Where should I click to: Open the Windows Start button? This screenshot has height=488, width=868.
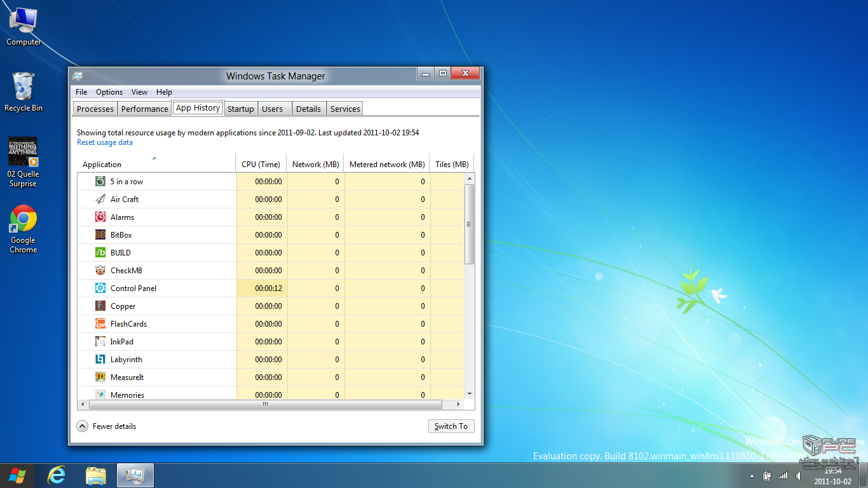(x=17, y=475)
